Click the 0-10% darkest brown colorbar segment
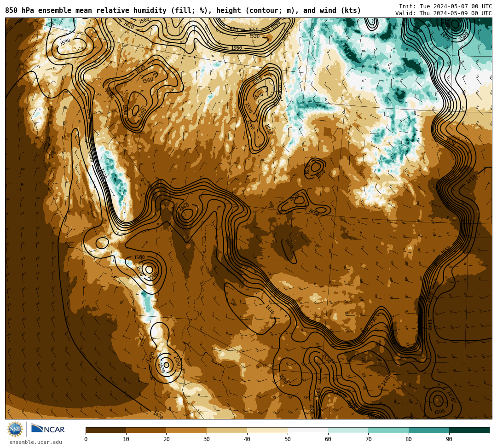This screenshot has height=448, width=497. tap(106, 430)
